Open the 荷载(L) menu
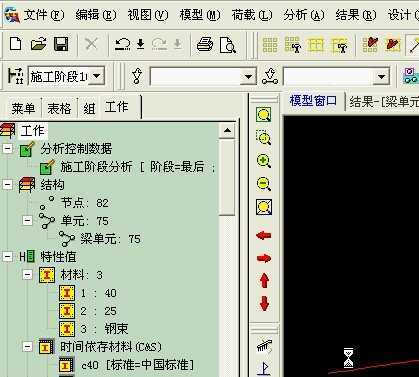This screenshot has width=419, height=377. [252, 15]
